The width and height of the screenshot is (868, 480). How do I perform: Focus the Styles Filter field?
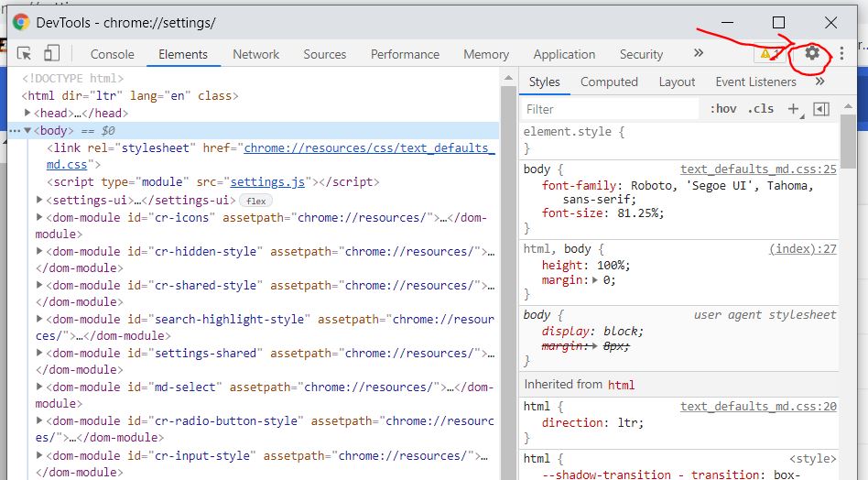(x=610, y=109)
